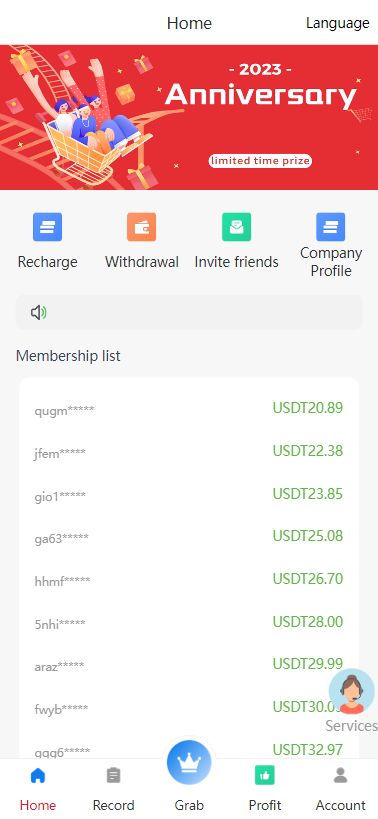378x819 pixels.
Task: Select member row hhmf*****
Action: (189, 579)
